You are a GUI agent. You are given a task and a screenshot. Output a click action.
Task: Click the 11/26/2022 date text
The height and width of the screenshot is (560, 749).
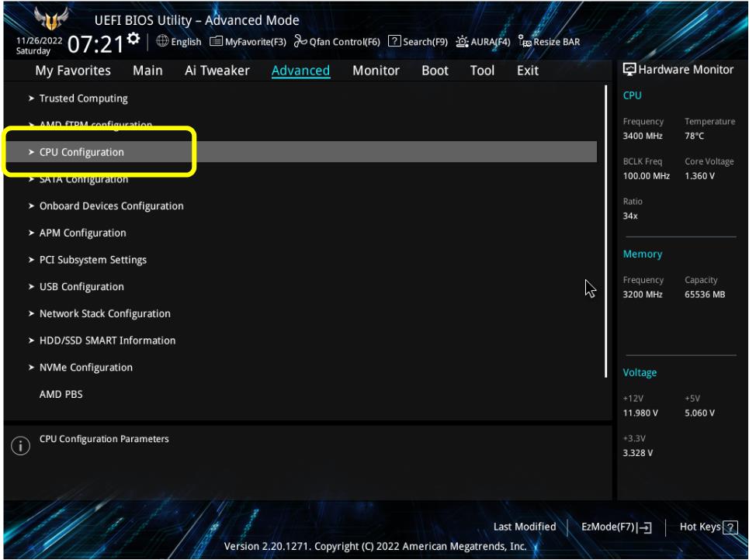coord(39,40)
